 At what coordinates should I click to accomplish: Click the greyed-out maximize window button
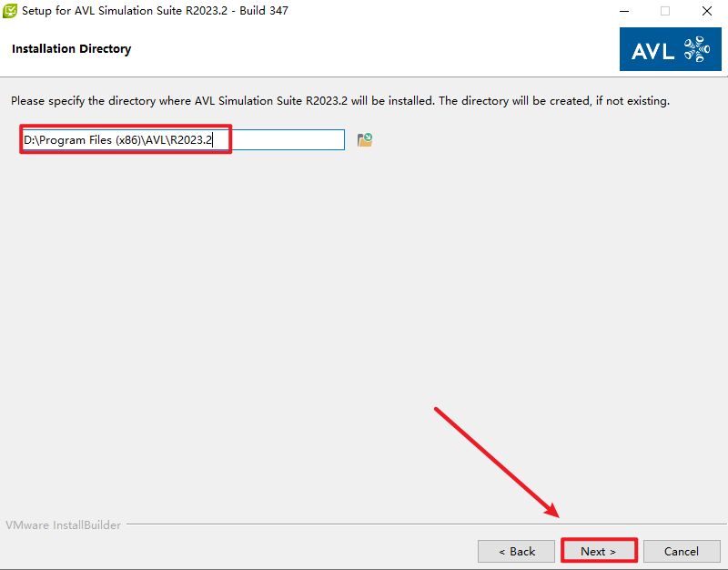tap(665, 11)
